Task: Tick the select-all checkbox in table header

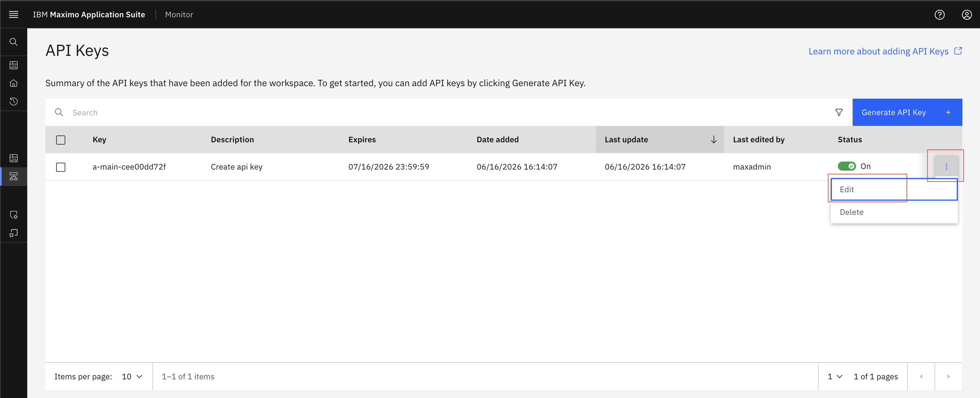Action: click(60, 140)
